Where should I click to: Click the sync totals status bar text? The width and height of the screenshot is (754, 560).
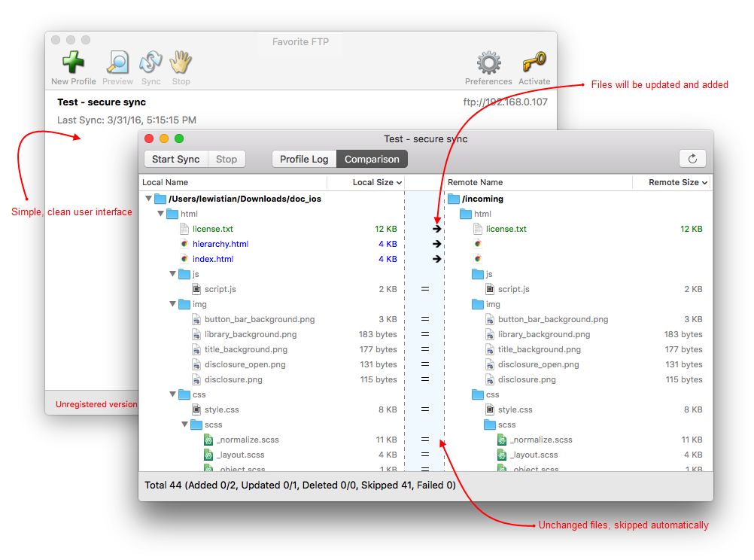pos(300,485)
